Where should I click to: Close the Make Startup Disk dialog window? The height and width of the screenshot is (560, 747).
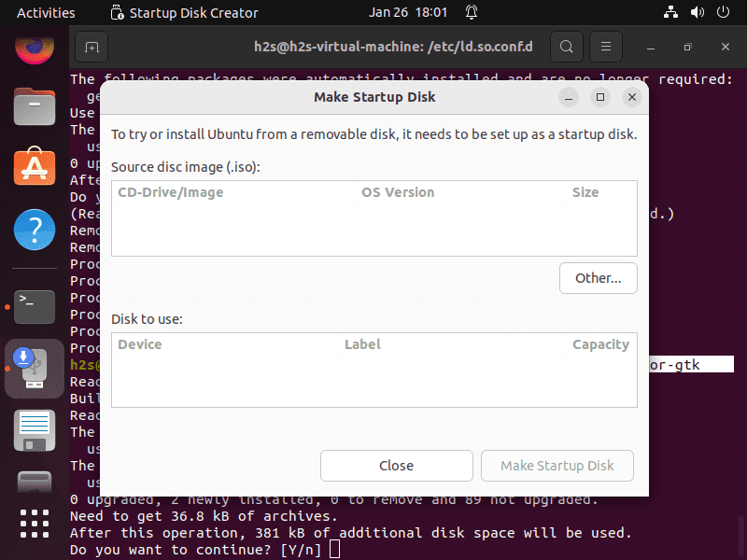[632, 97]
